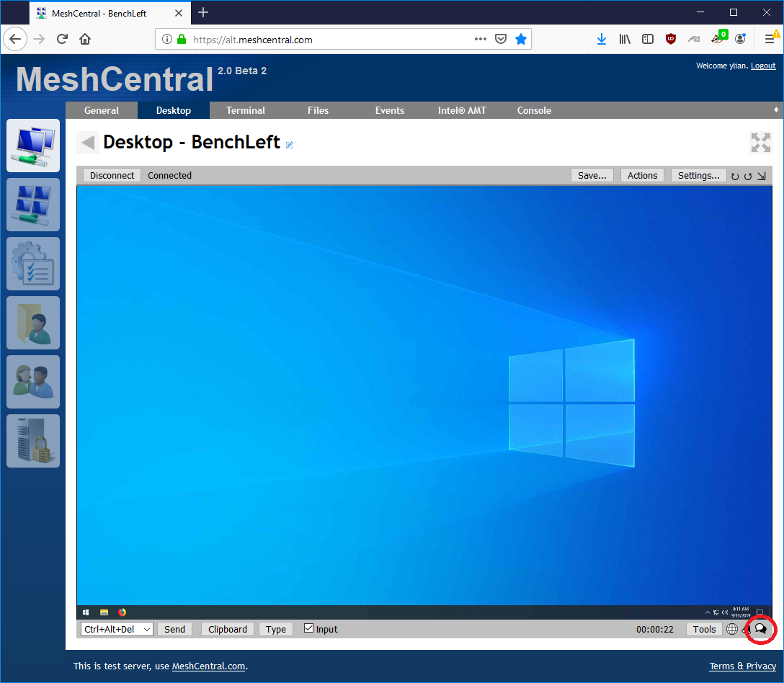Click the Disconnect button
This screenshot has width=784, height=683.
click(112, 176)
